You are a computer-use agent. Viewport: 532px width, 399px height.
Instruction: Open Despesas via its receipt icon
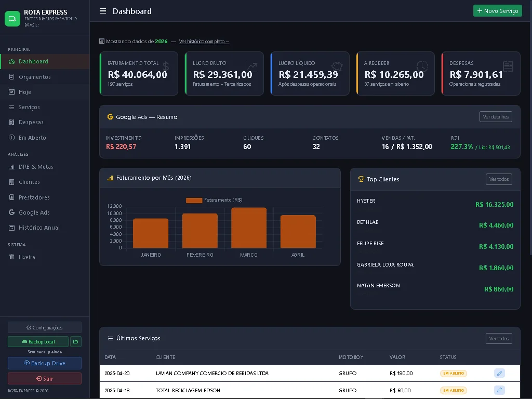pos(11,122)
